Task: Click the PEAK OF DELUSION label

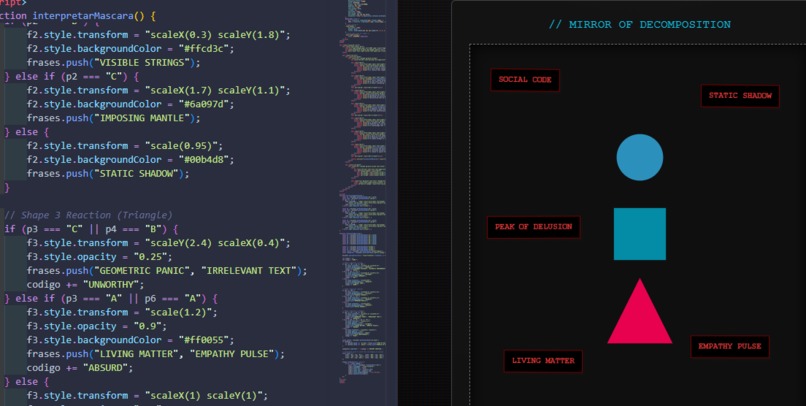Action: coord(534,227)
